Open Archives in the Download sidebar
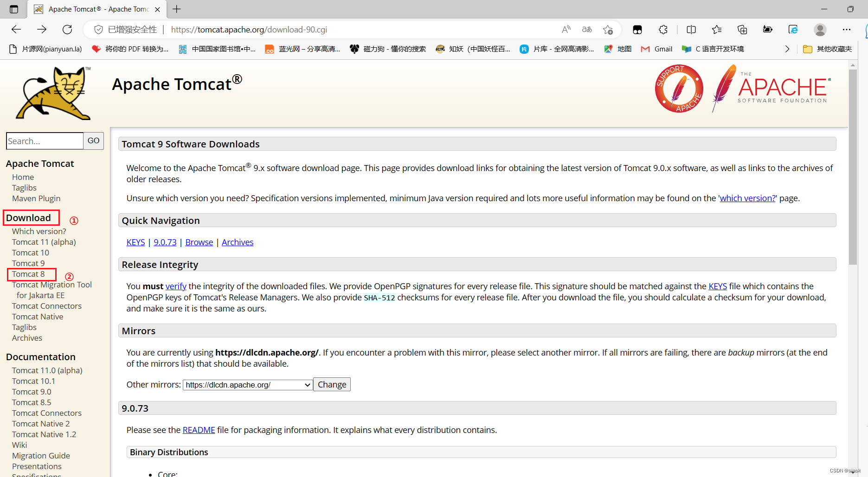Screen dimensions: 868x477 [x=27, y=338]
